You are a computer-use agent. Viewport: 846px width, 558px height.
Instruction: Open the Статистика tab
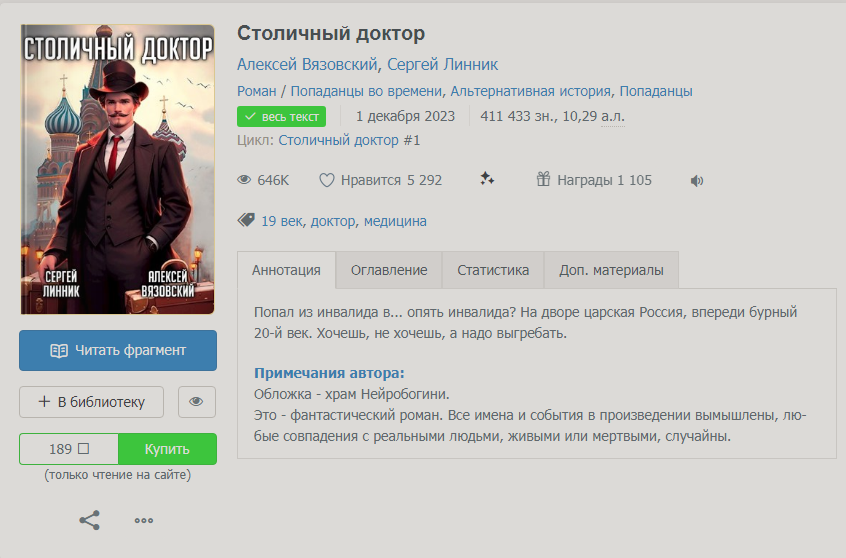(x=493, y=270)
